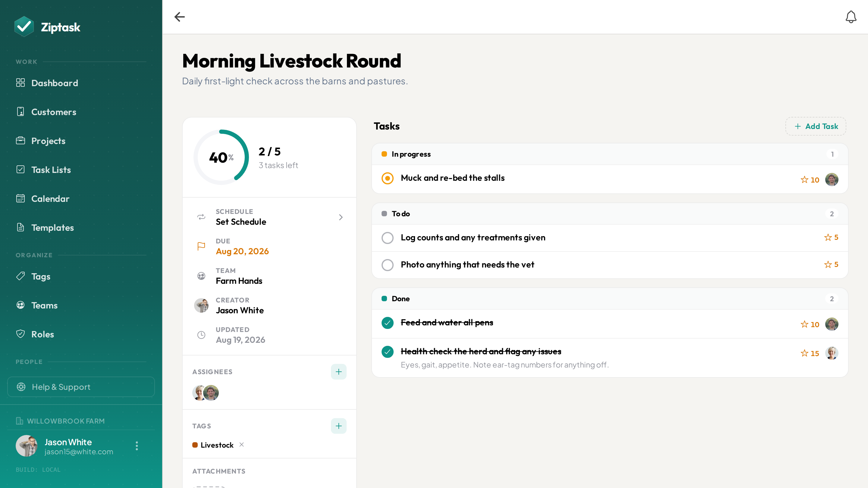Open Projects page from sidebar
The image size is (868, 488).
coord(81,140)
